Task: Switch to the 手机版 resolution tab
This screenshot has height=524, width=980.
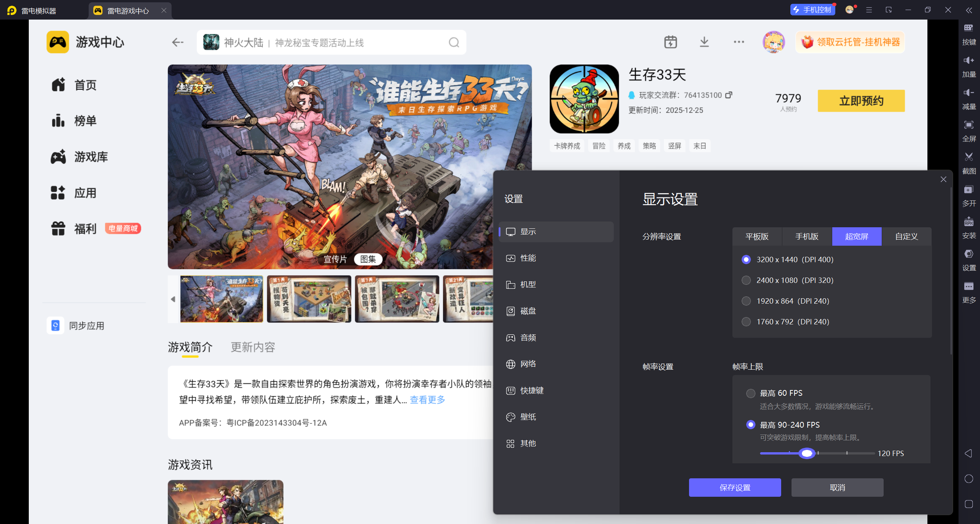Action: (x=807, y=236)
